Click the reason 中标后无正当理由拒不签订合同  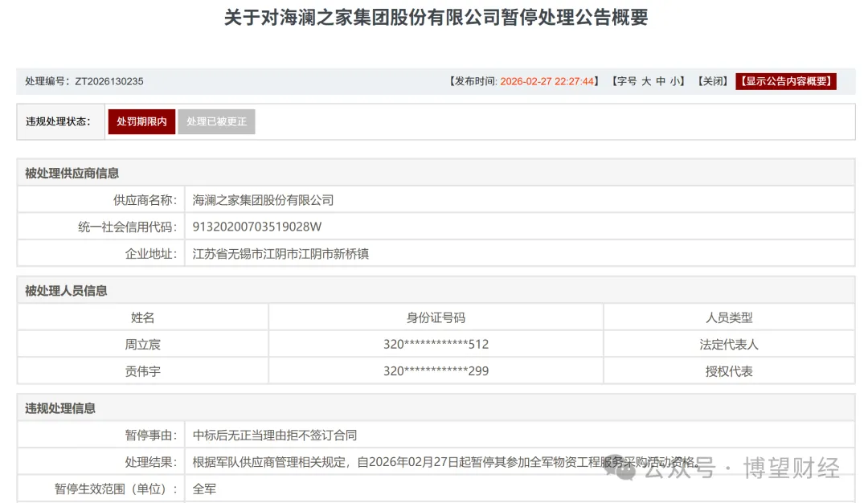coord(275,436)
